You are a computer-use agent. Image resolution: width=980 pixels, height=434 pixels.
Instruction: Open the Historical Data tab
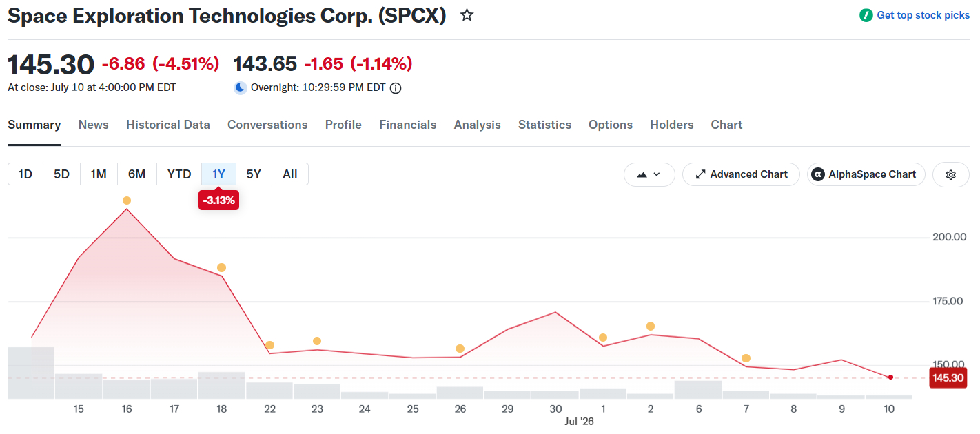tap(168, 125)
